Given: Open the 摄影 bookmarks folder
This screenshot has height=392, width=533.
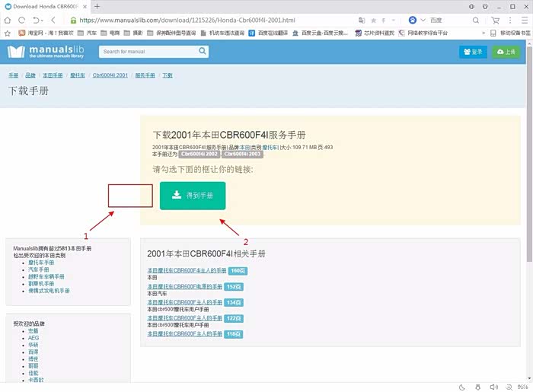Looking at the screenshot, I should click(136, 33).
